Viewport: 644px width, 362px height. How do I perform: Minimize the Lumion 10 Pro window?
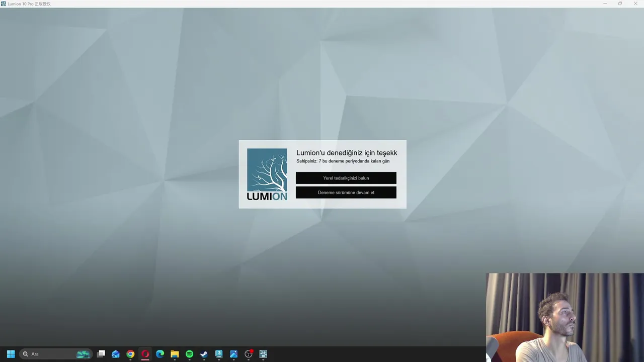point(605,4)
